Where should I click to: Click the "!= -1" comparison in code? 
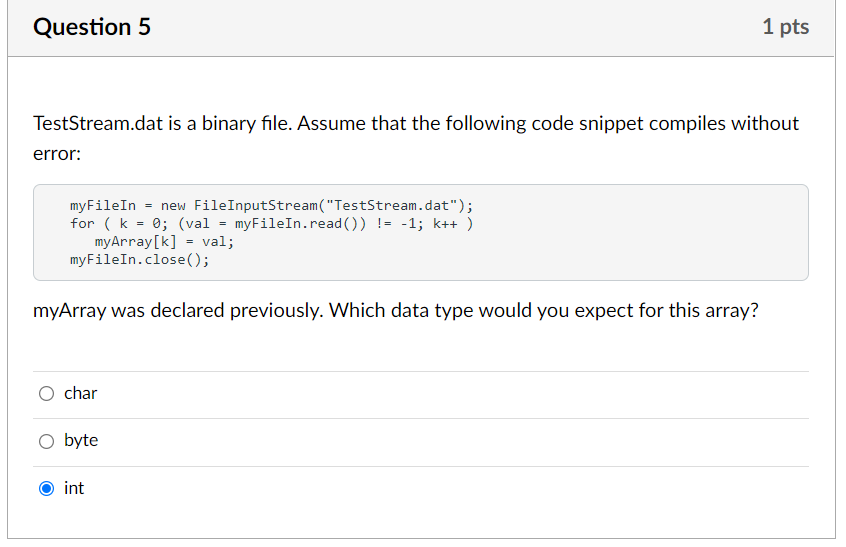pos(393,223)
